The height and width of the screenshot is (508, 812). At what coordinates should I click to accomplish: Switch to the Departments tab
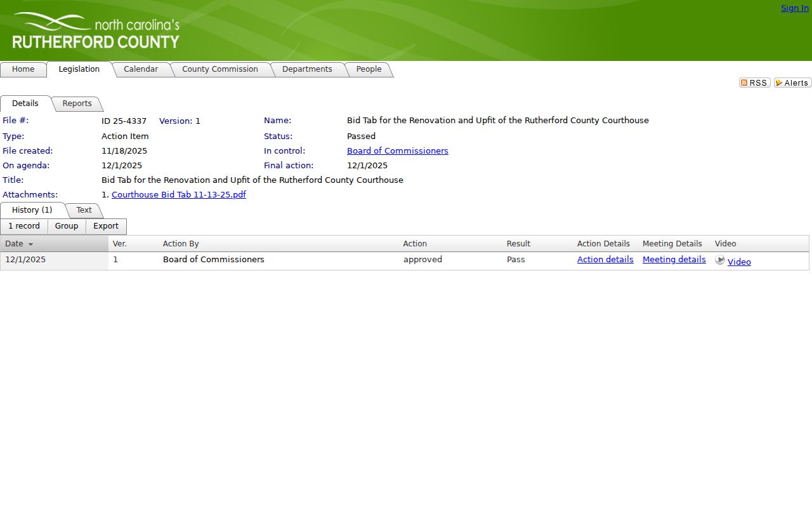coord(307,69)
